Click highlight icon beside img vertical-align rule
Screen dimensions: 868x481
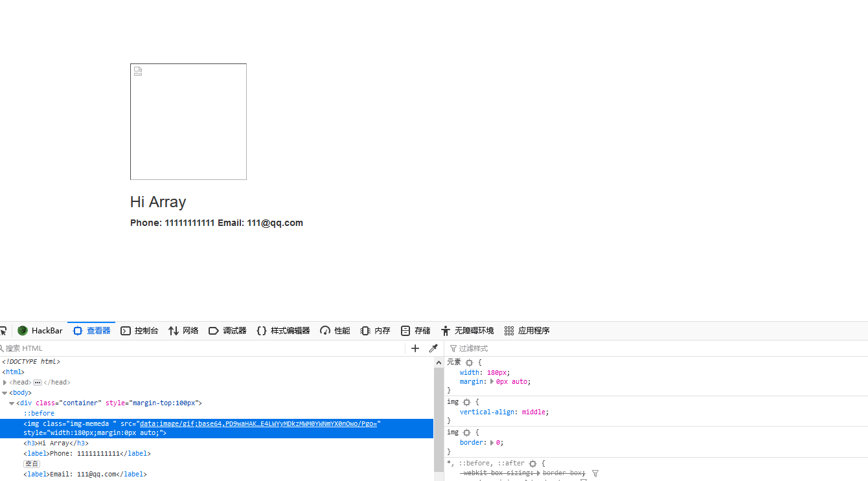[x=466, y=402]
